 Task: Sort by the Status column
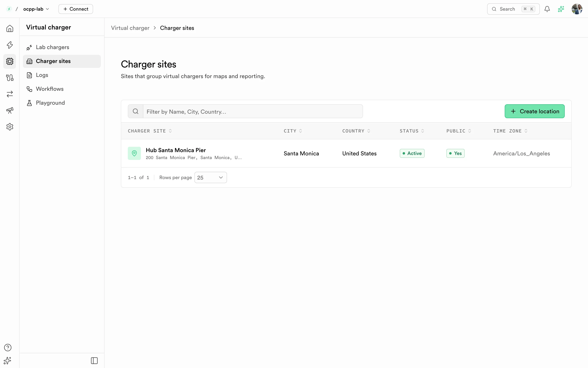[412, 131]
